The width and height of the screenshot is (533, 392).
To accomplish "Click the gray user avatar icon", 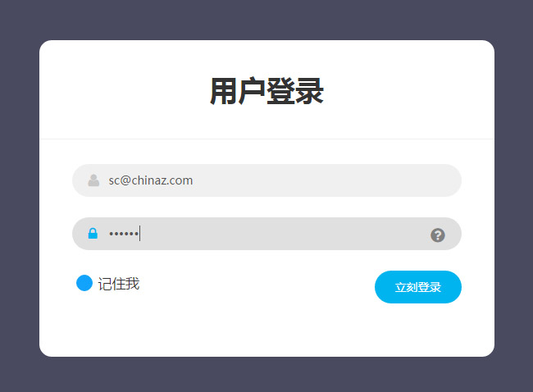I will coord(93,180).
